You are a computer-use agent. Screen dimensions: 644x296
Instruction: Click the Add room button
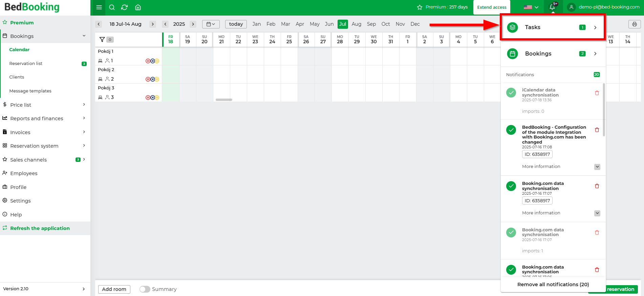[114, 289]
